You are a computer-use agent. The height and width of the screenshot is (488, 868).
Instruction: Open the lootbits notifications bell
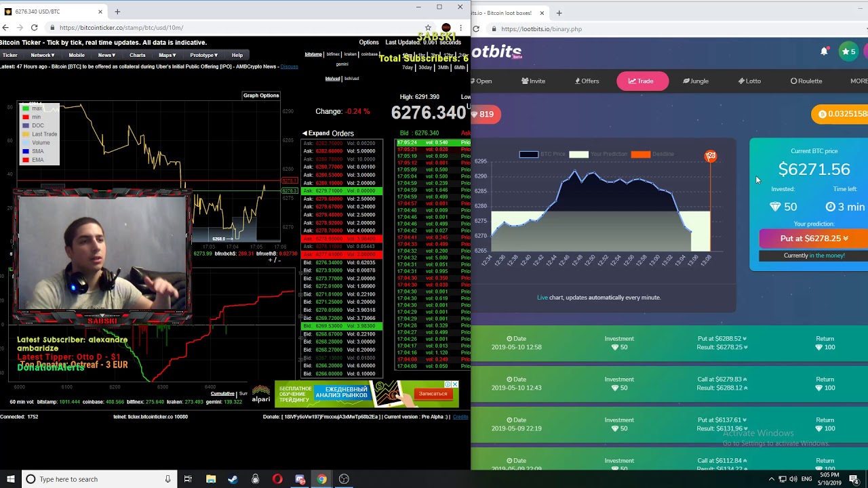point(824,52)
